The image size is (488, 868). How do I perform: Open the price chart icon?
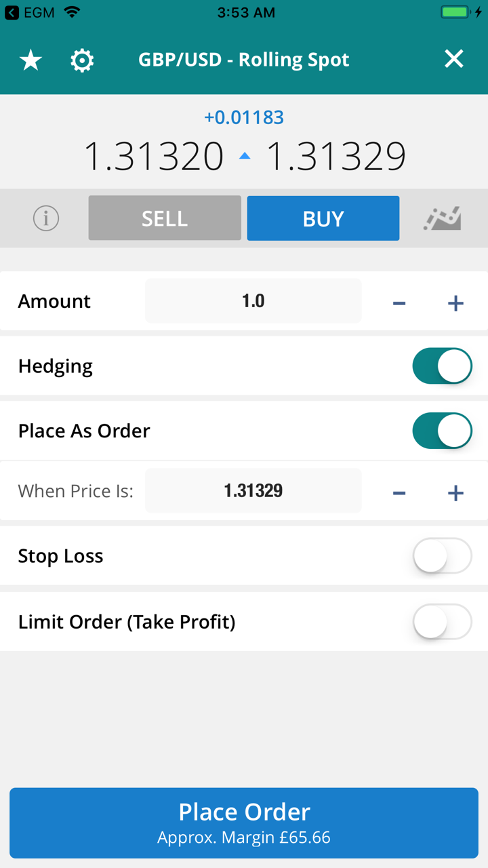point(443,218)
